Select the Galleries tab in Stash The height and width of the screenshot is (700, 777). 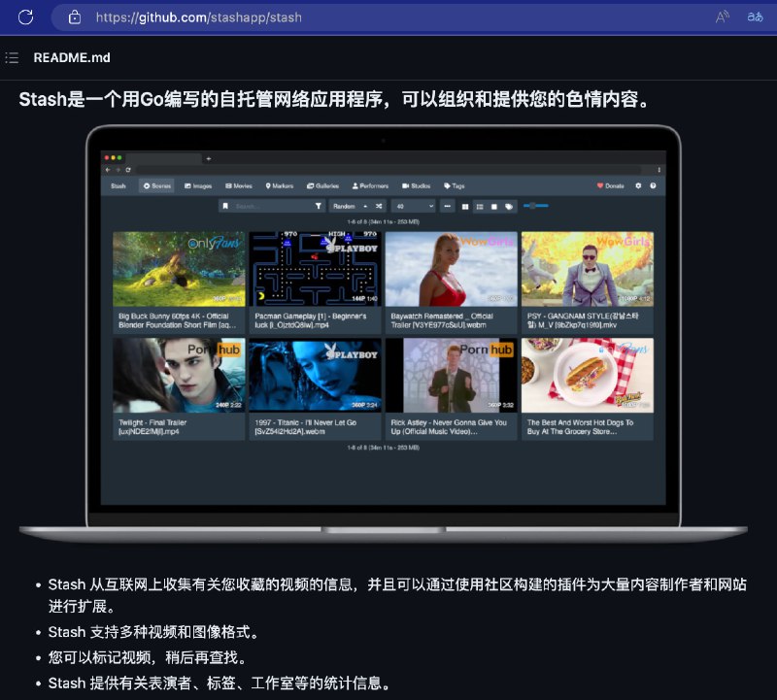(322, 185)
